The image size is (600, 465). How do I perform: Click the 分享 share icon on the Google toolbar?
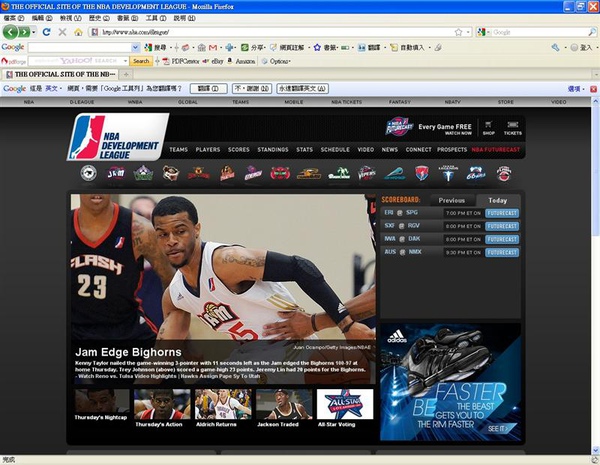[245, 47]
